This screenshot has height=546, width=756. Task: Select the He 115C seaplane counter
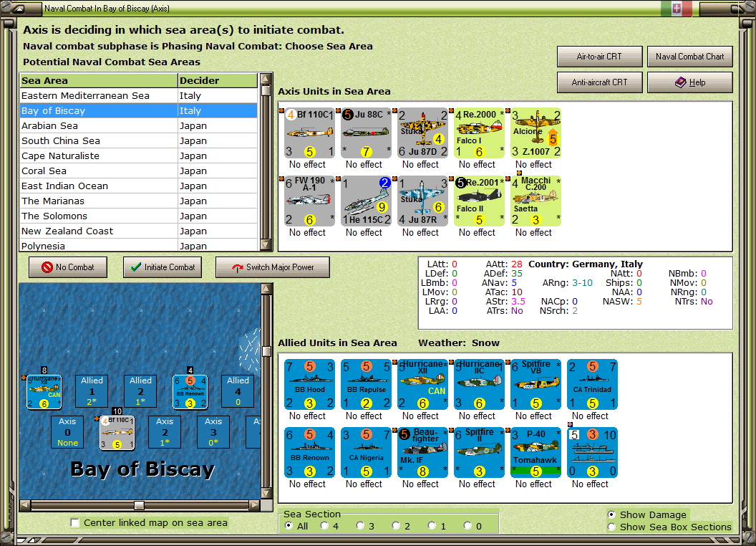pyautogui.click(x=366, y=201)
